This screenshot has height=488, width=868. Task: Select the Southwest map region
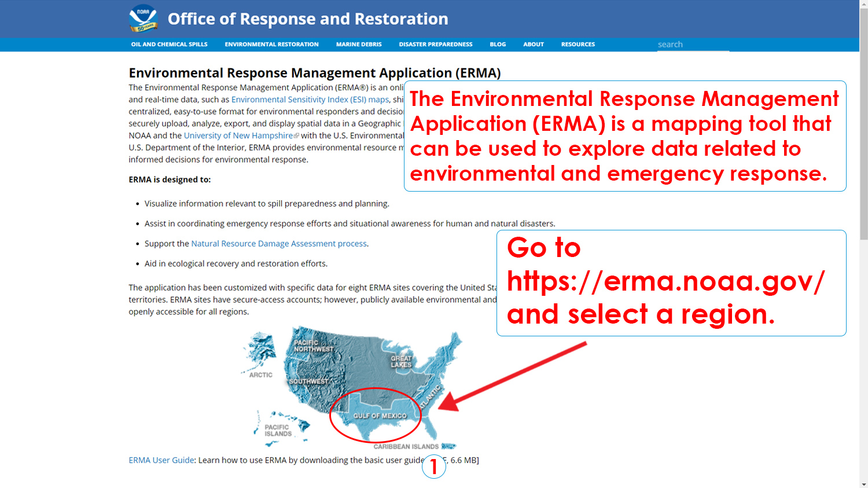click(310, 382)
